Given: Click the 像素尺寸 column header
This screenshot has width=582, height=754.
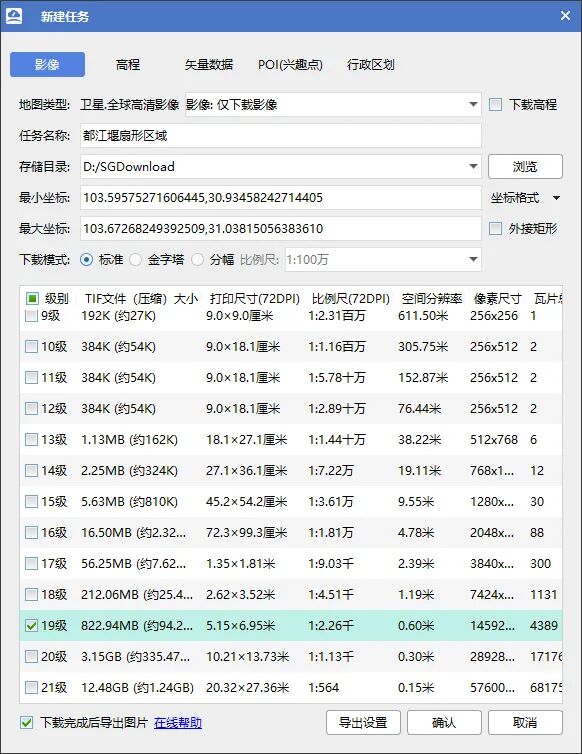Looking at the screenshot, I should click(498, 299).
